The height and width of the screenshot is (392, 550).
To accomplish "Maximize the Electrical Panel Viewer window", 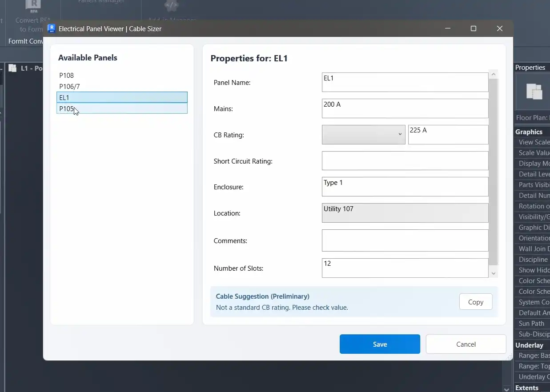I will tap(474, 28).
